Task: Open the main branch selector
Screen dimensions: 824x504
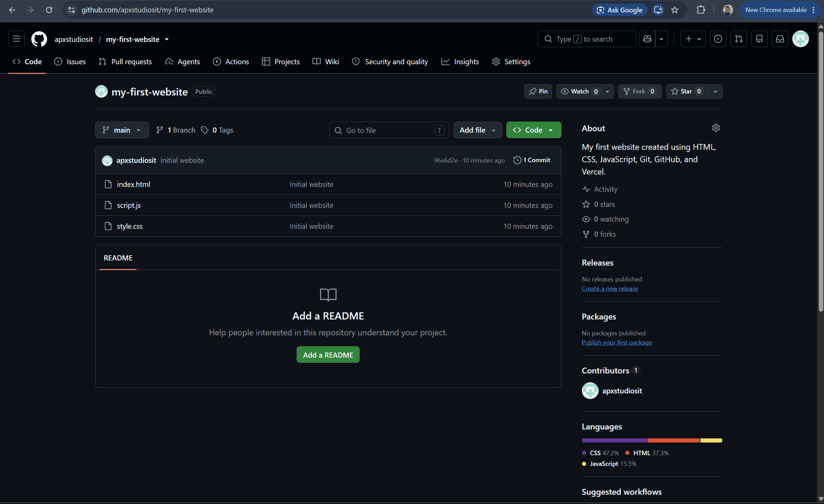Action: (122, 130)
